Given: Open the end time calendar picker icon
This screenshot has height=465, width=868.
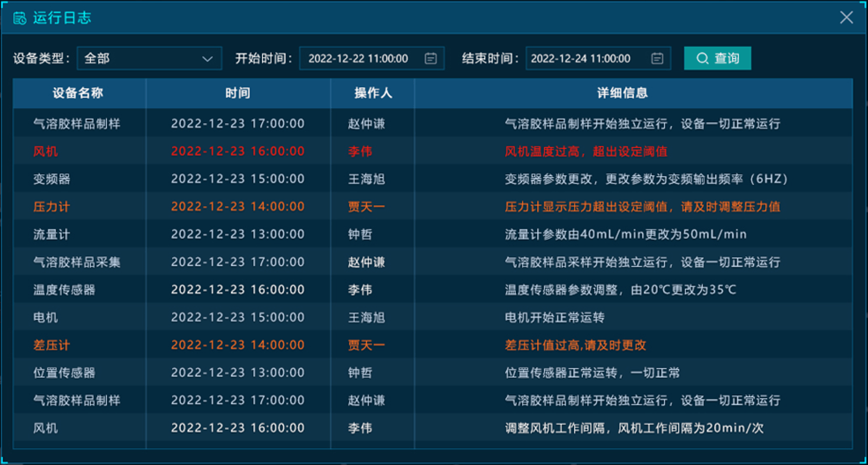Looking at the screenshot, I should (657, 58).
